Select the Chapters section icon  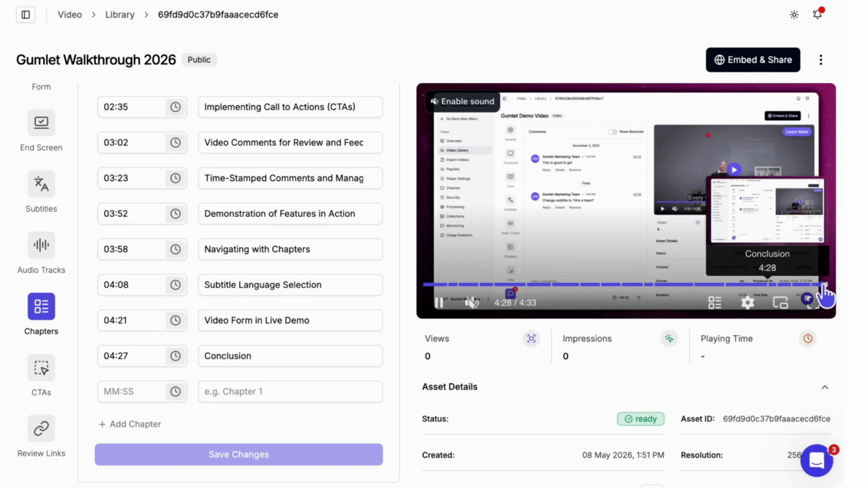pos(41,306)
